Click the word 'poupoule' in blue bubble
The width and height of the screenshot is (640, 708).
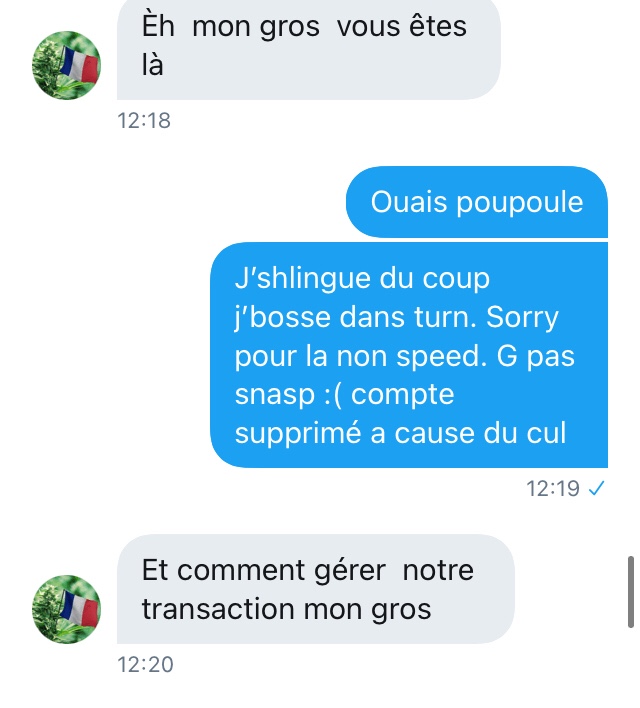(519, 203)
